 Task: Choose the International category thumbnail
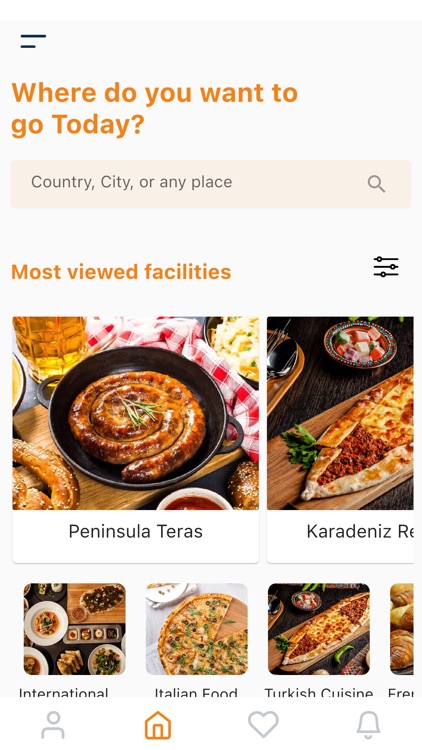(x=75, y=629)
